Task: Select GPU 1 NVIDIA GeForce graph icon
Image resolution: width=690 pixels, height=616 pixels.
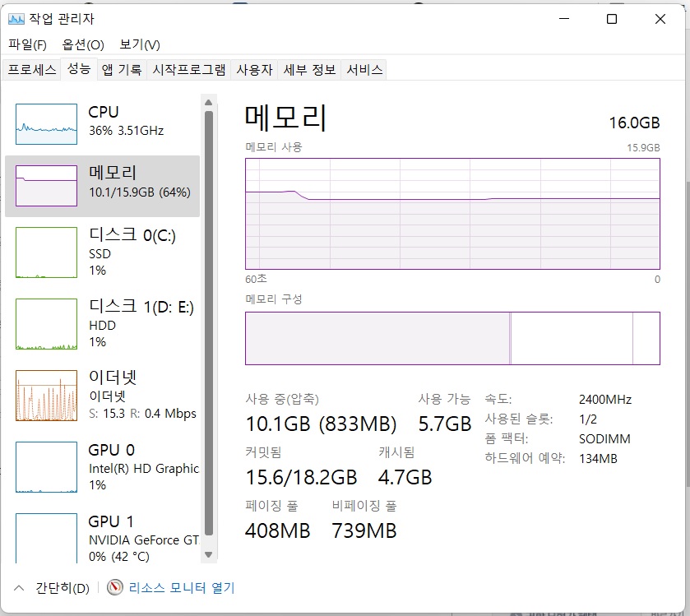Action: [46, 539]
